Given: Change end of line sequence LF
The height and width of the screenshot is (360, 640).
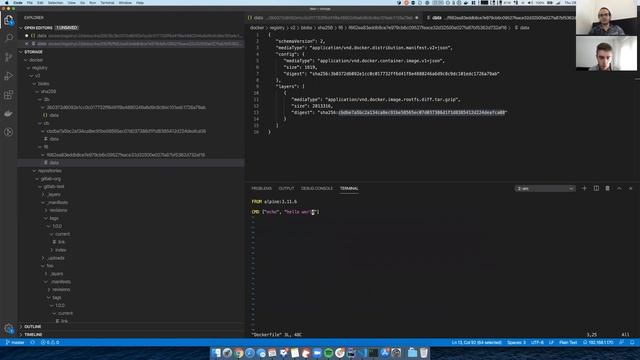Looking at the screenshot, I should coord(551,342).
